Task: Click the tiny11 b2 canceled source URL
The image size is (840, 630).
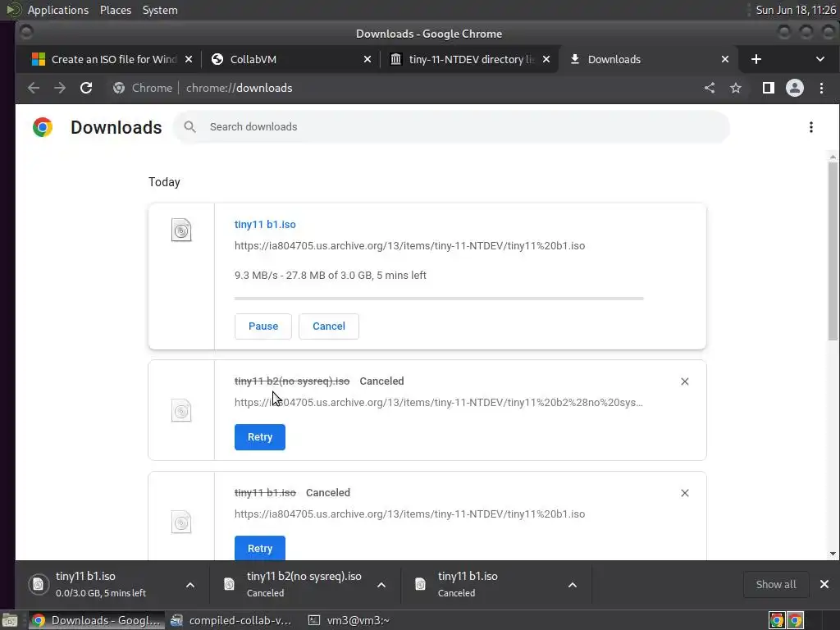Action: click(x=438, y=402)
